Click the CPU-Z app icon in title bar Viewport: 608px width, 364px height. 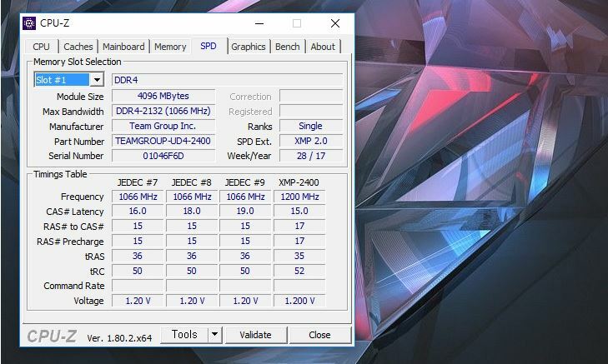click(x=29, y=23)
